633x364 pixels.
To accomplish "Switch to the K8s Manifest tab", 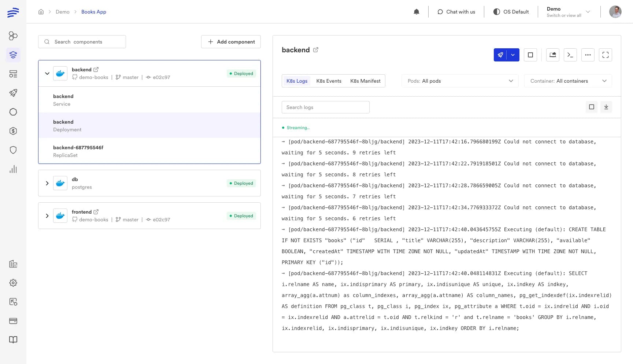I will click(x=365, y=81).
